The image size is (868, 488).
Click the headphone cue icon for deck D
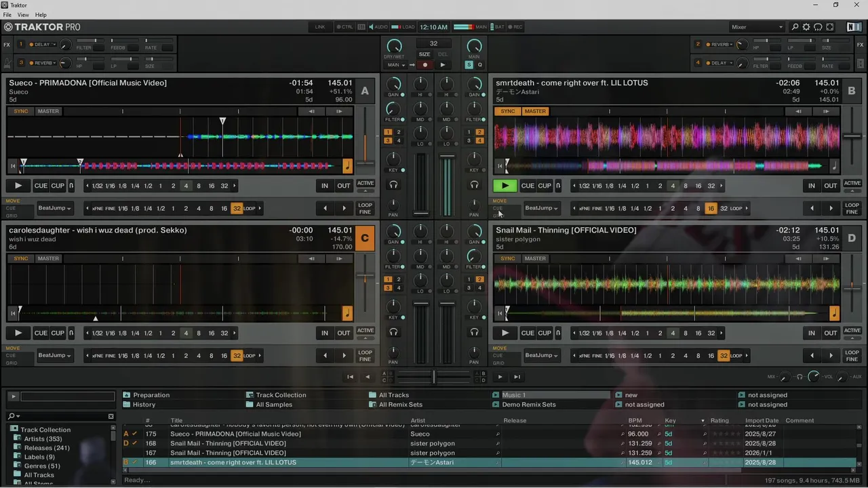click(x=474, y=332)
